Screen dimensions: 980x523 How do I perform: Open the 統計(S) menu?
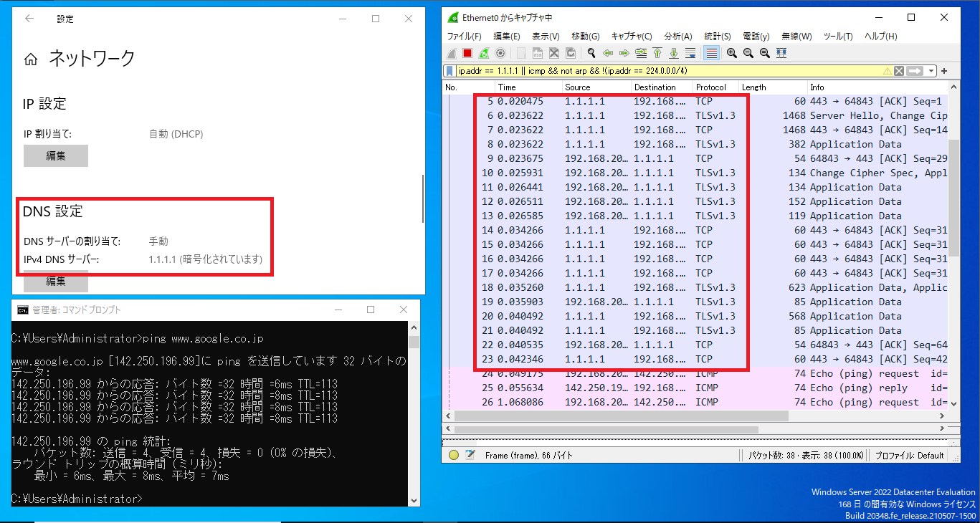(x=718, y=37)
